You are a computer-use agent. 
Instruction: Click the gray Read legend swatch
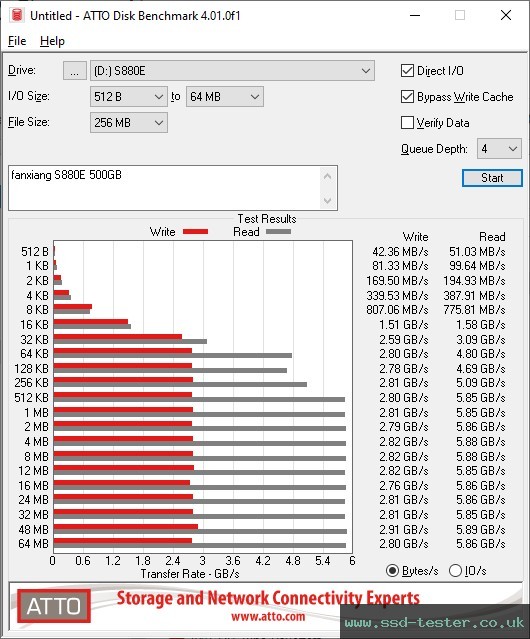pos(278,231)
